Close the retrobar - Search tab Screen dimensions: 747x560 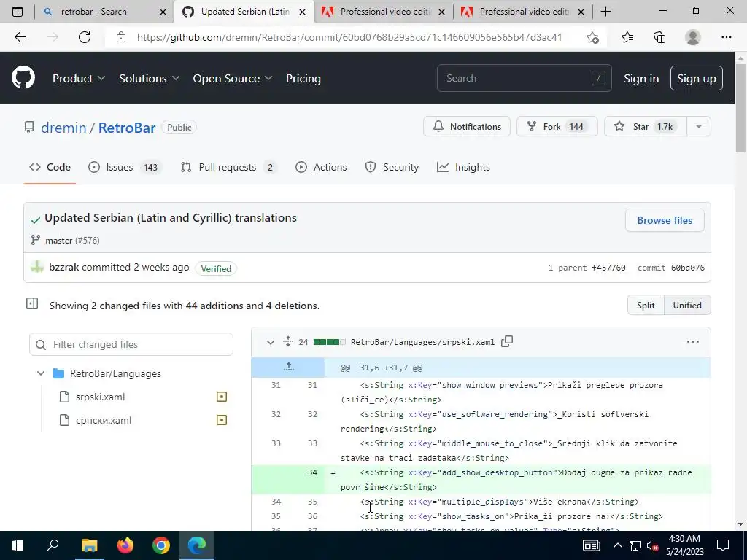[x=163, y=12]
